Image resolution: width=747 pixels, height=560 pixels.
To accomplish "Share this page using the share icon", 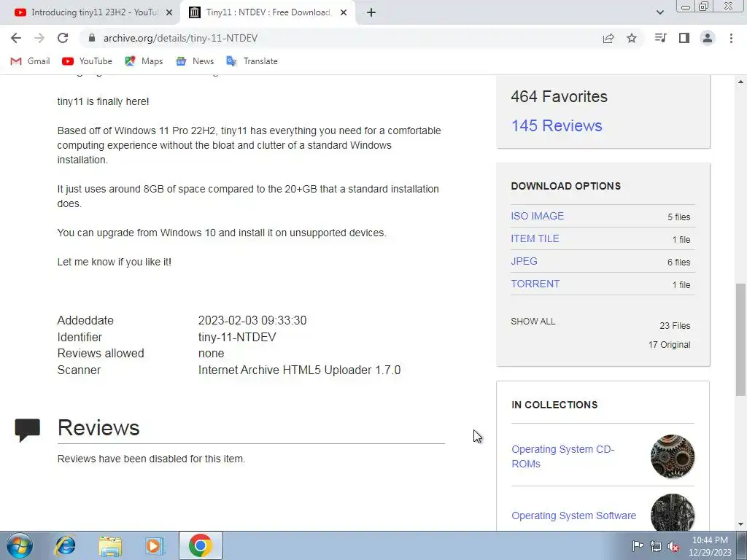I will coord(608,38).
